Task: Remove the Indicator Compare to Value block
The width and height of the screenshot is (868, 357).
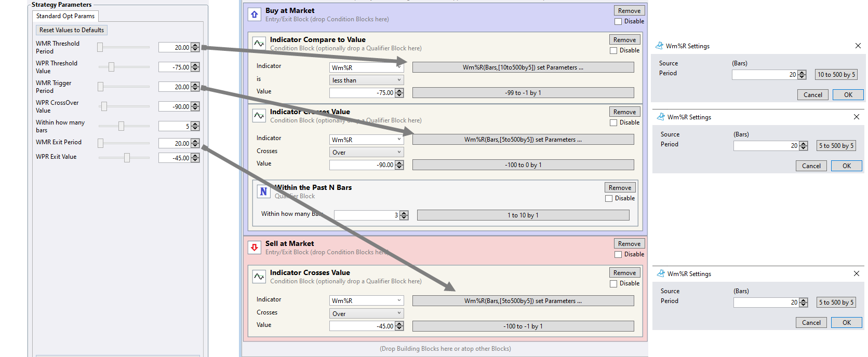Action: tap(624, 39)
